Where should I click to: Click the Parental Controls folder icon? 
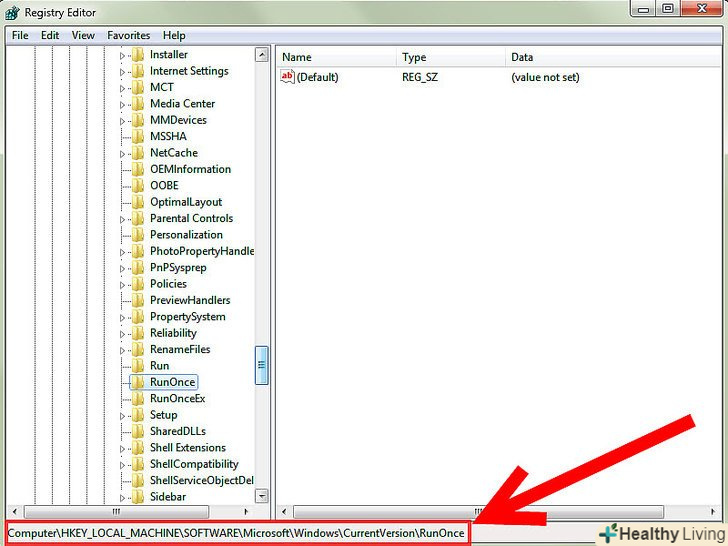138,218
